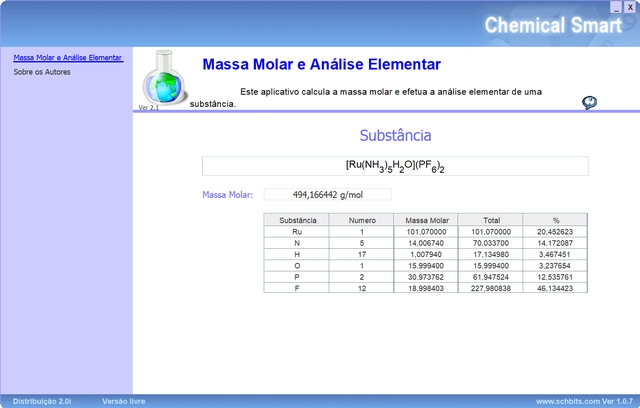The height and width of the screenshot is (408, 640).
Task: Click molar mass 1,007940 cell
Action: click(426, 254)
